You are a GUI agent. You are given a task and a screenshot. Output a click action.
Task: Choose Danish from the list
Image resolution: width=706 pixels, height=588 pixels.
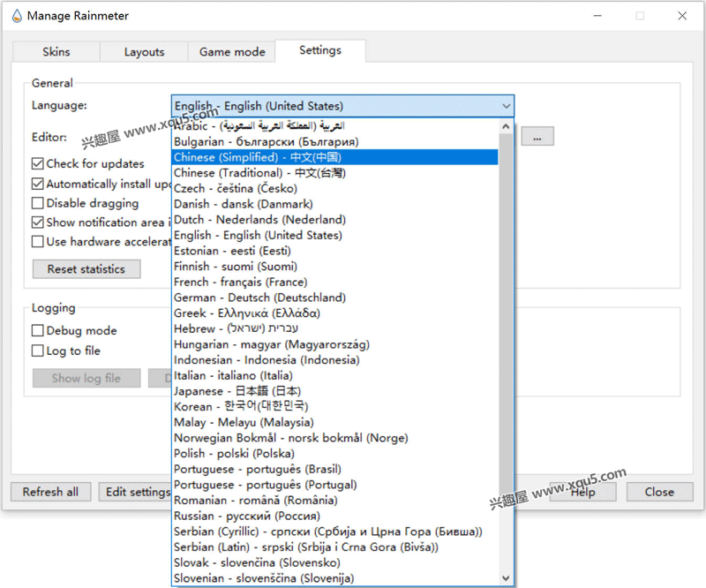335,204
